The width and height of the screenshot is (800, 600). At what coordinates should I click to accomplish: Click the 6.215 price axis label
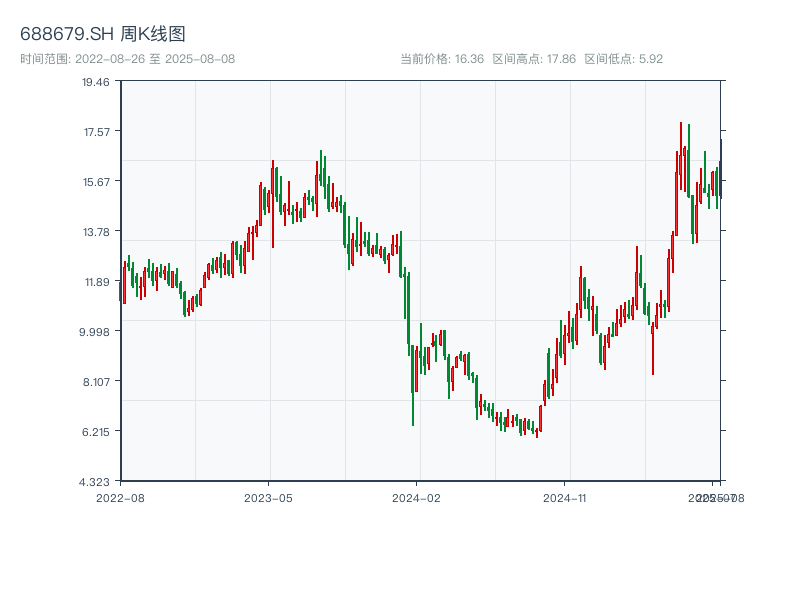pos(96,432)
